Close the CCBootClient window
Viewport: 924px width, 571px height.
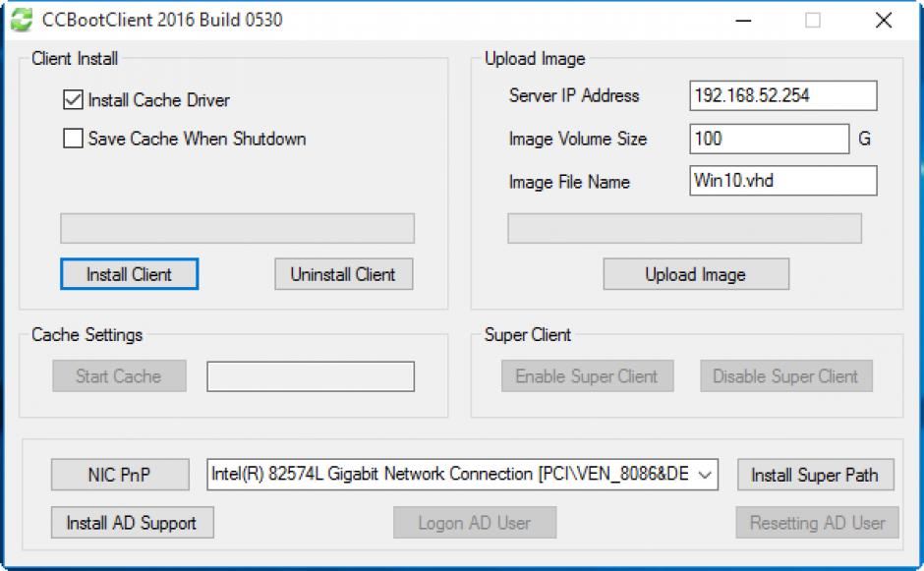884,20
